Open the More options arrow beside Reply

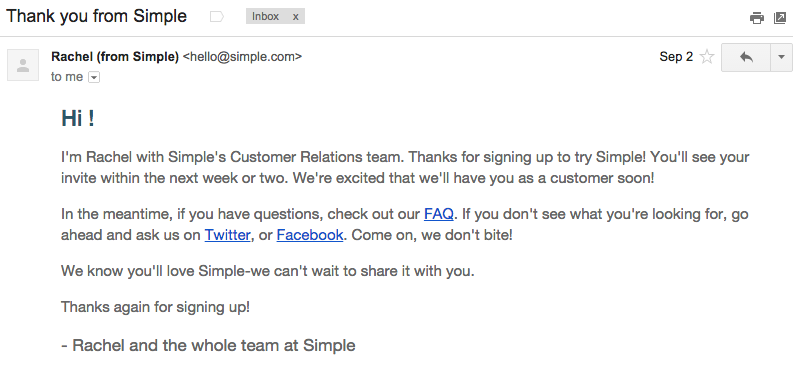pyautogui.click(x=781, y=57)
